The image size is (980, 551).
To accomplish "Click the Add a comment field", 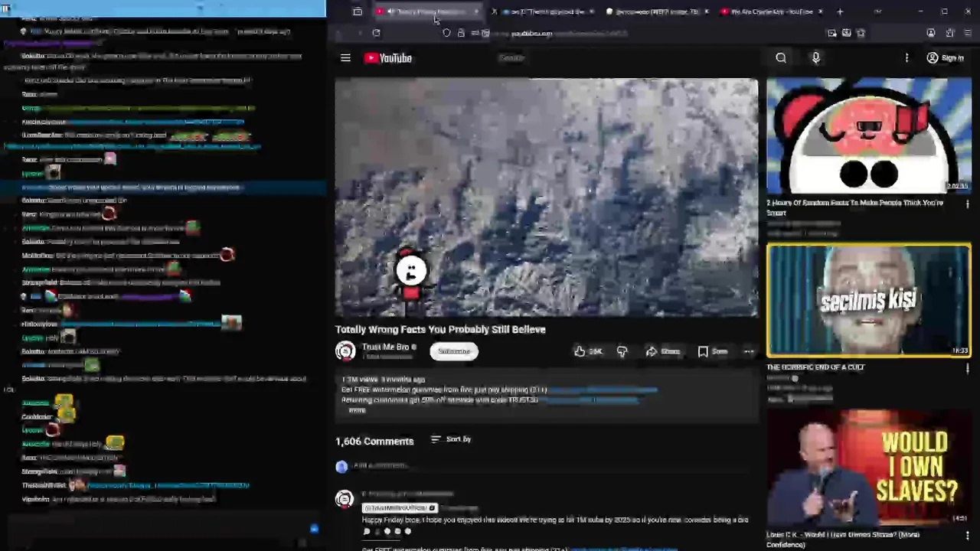I will coord(551,465).
